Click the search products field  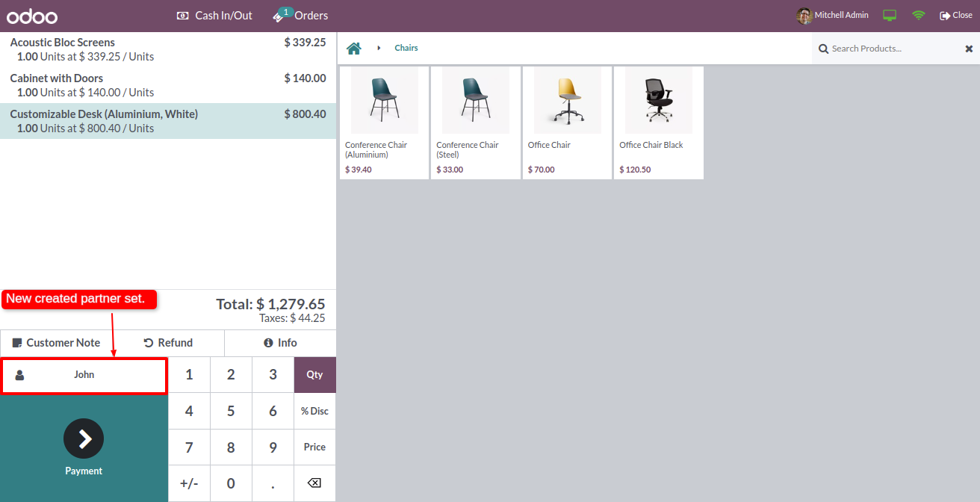[895, 49]
